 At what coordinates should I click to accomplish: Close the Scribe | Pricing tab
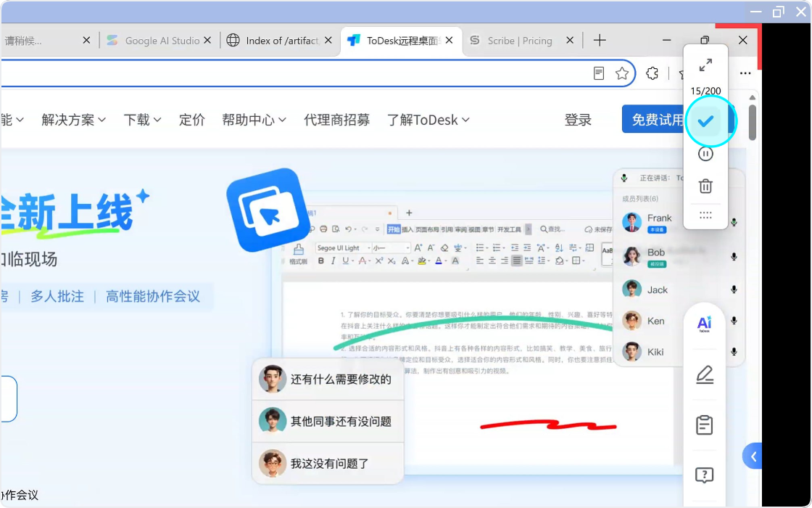pos(570,41)
